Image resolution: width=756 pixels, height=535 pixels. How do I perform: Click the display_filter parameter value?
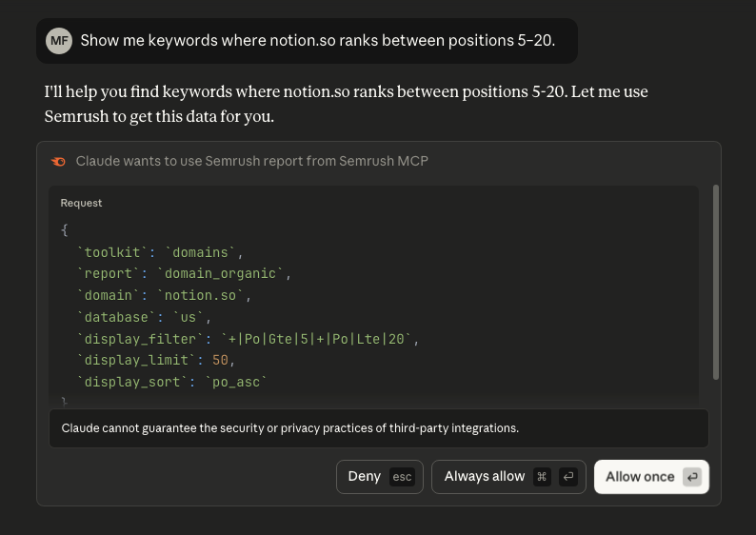click(x=319, y=339)
